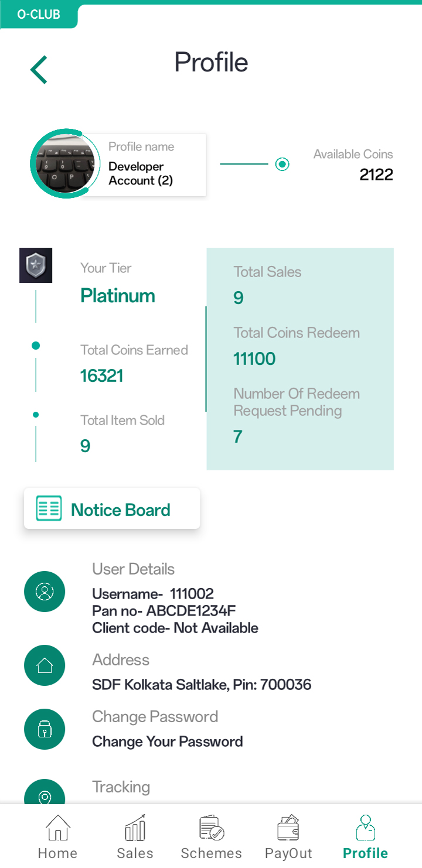Tap the User Details person icon
This screenshot has width=422, height=868.
45,592
